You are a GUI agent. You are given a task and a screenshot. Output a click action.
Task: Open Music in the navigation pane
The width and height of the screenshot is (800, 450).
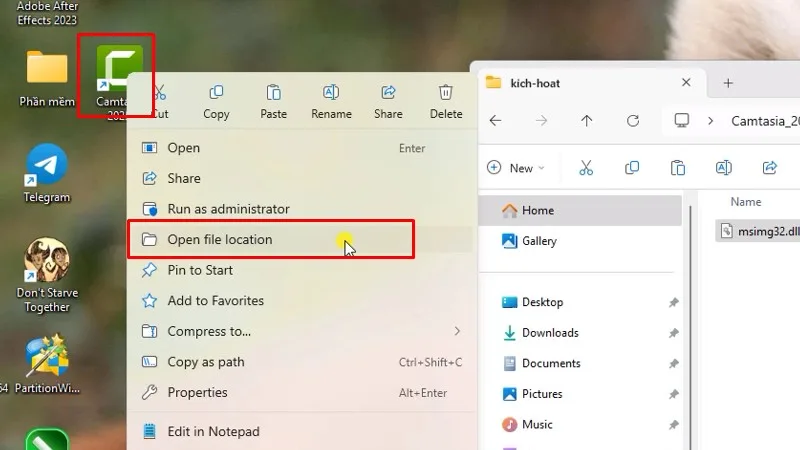(x=580, y=424)
